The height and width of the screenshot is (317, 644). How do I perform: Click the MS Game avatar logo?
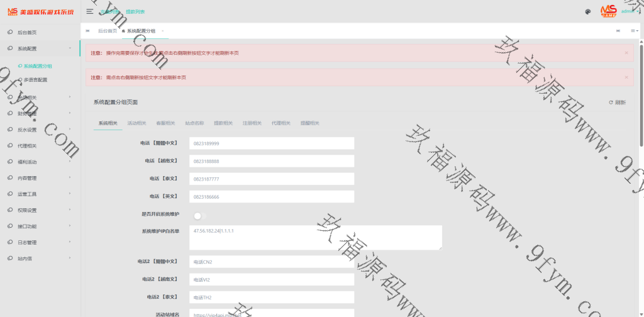608,11
